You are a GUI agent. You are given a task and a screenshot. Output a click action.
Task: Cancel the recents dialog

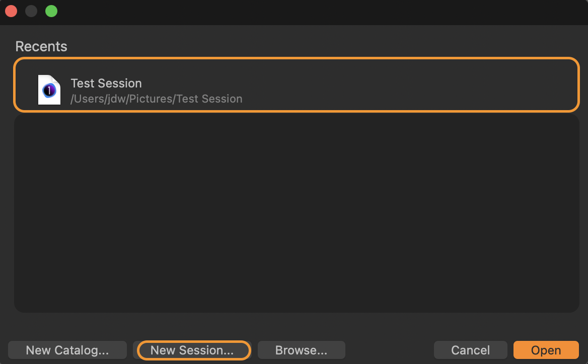(x=470, y=350)
